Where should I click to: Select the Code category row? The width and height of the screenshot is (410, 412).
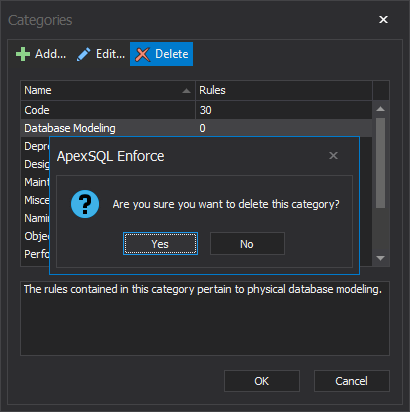[x=196, y=110]
